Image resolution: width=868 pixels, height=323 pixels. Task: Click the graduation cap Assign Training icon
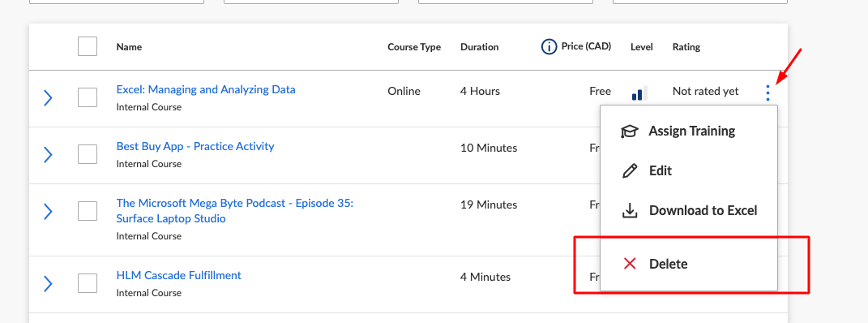pyautogui.click(x=630, y=131)
